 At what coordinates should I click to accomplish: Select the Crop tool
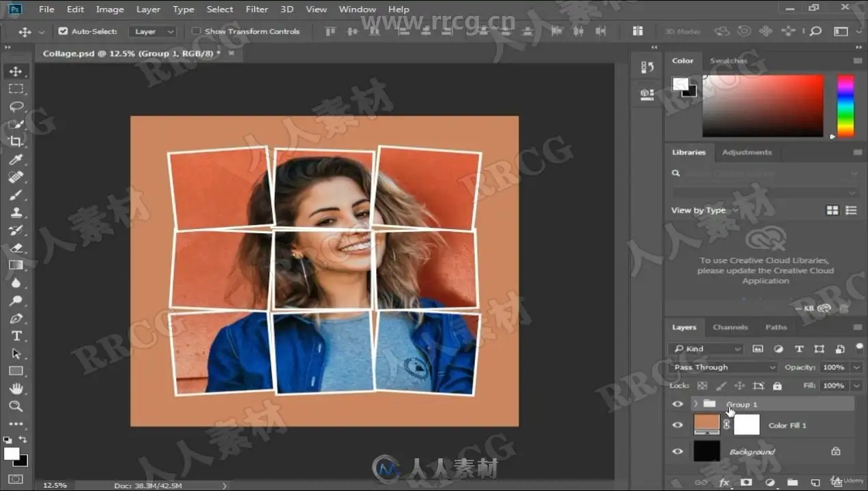pyautogui.click(x=16, y=142)
